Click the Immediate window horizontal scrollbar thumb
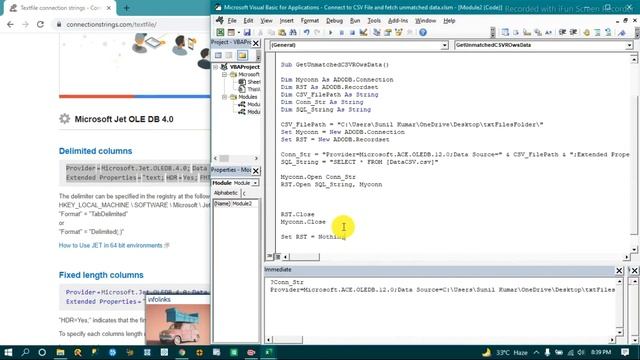The image size is (640, 360). (288, 340)
